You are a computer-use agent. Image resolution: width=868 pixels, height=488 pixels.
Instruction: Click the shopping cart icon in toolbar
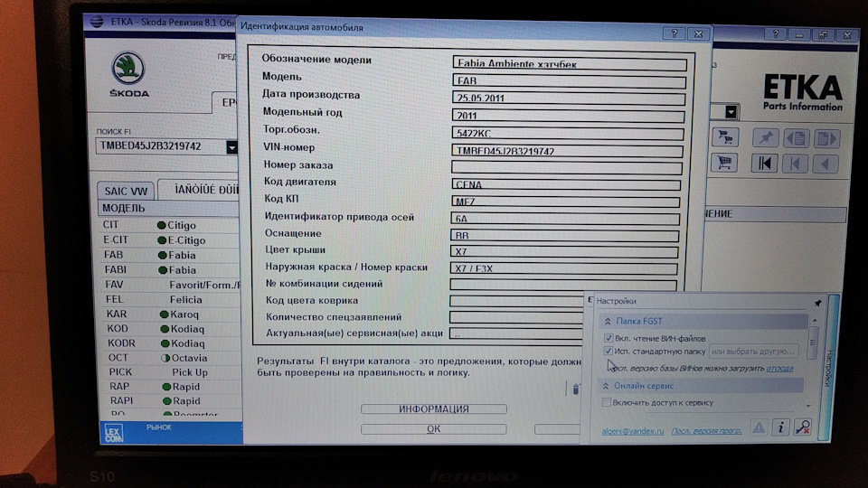pos(723,163)
